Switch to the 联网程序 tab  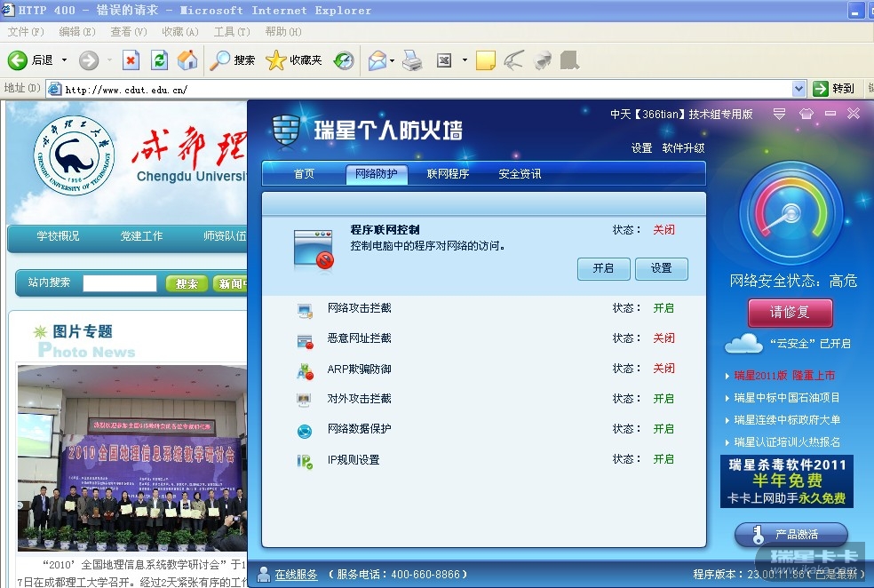448,174
